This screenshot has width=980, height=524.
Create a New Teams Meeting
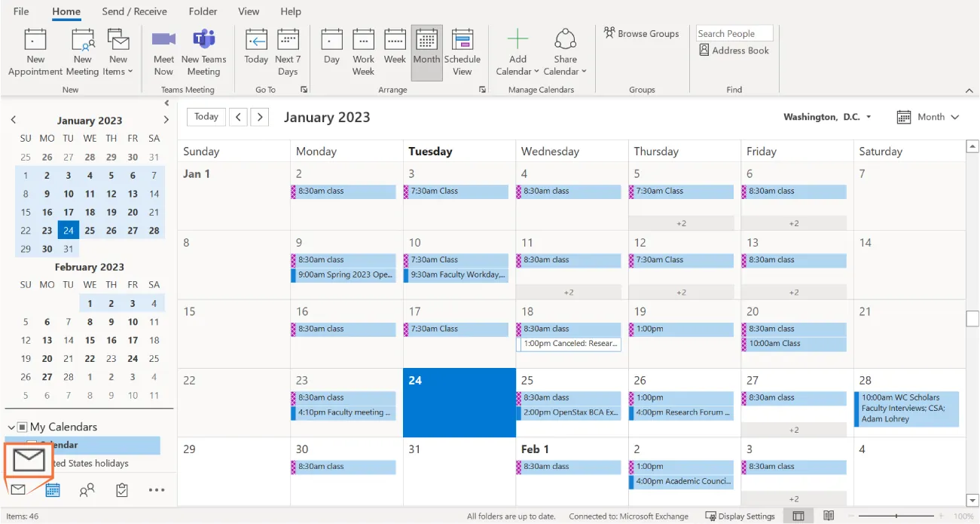coord(204,49)
